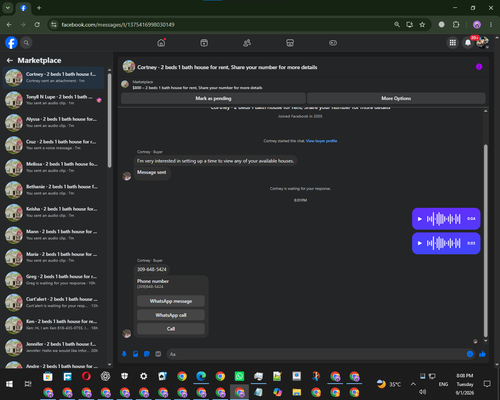
Task: Show hidden system tray icons
Action: click(413, 384)
